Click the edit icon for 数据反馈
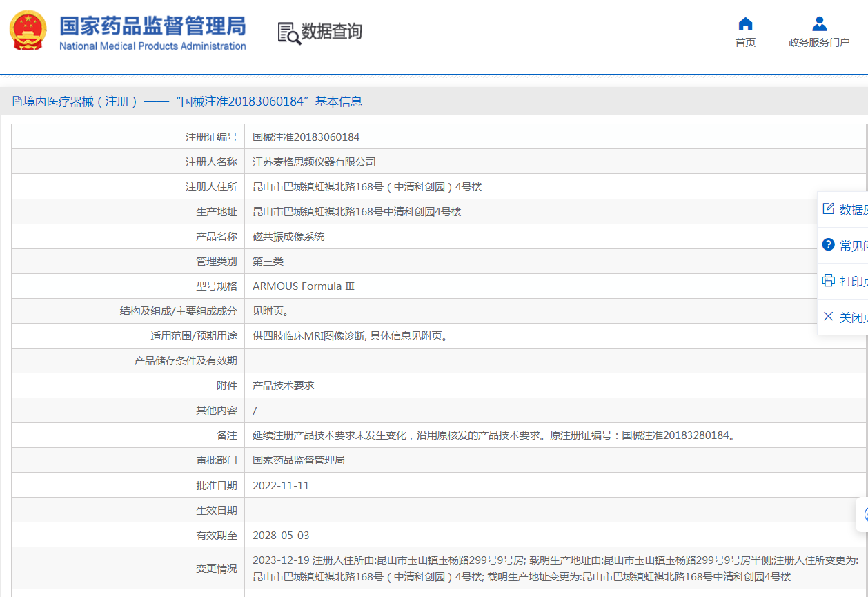Viewport: 868px width, 597px height. point(829,209)
